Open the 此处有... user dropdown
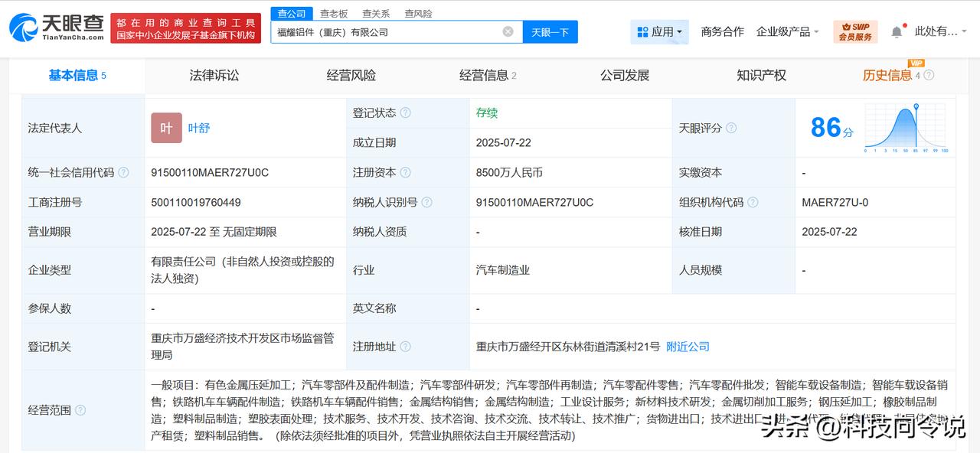Screen dimensions: 980x453 pyautogui.click(x=941, y=31)
